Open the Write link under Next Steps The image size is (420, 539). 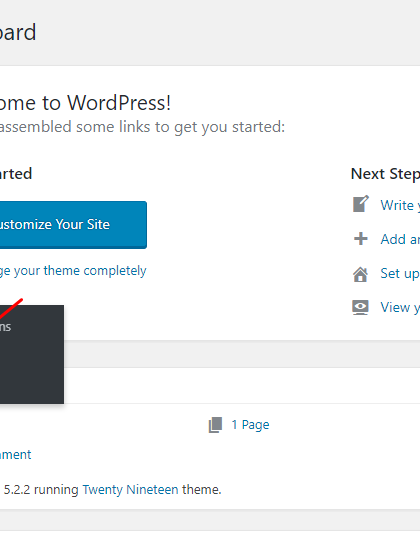[x=400, y=205]
